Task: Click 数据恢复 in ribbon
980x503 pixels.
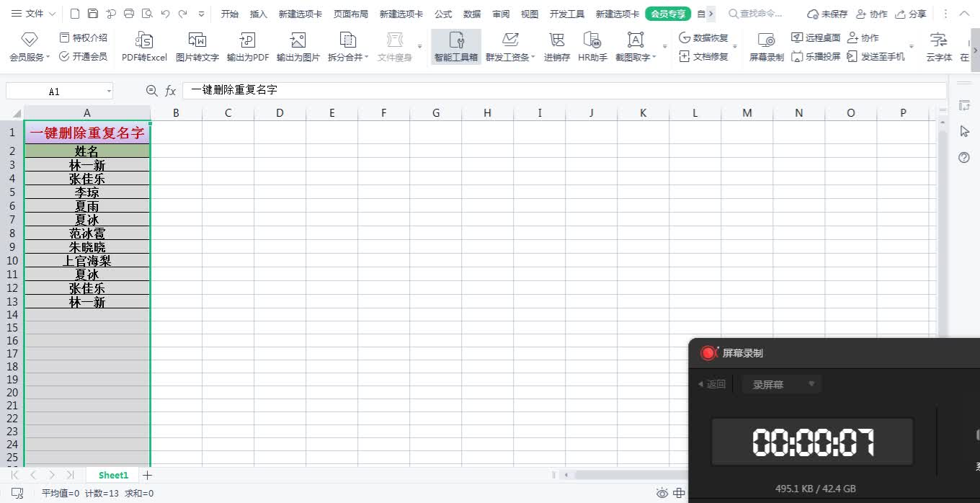Action: pyautogui.click(x=704, y=38)
